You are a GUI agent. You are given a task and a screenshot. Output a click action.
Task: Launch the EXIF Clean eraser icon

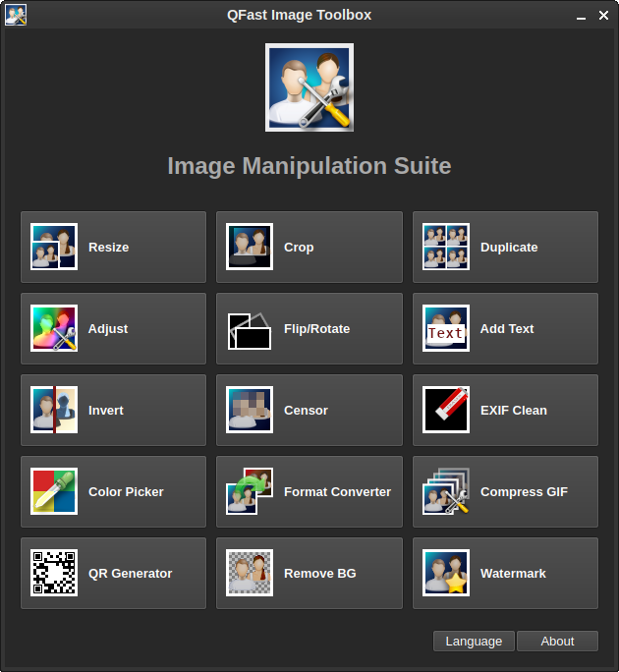pos(446,411)
